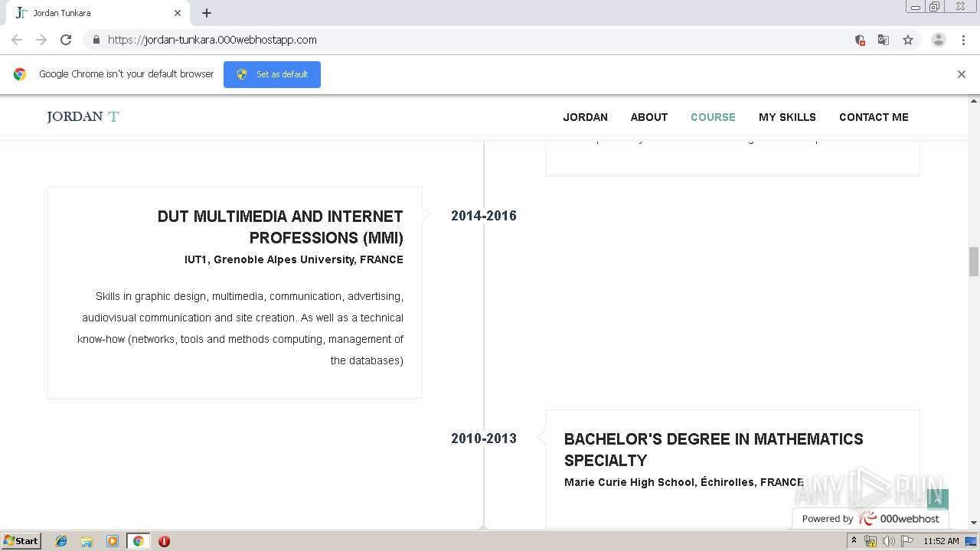980x551 pixels.
Task: Bookmark this page with the star icon
Action: click(x=908, y=40)
